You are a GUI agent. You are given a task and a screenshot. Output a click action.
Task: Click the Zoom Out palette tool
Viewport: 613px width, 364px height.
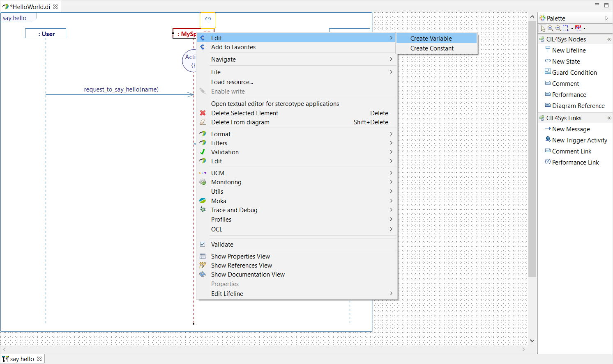[x=558, y=28]
